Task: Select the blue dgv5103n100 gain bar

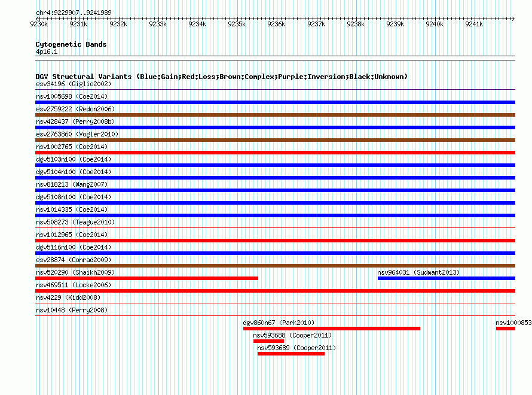Action: click(275, 165)
